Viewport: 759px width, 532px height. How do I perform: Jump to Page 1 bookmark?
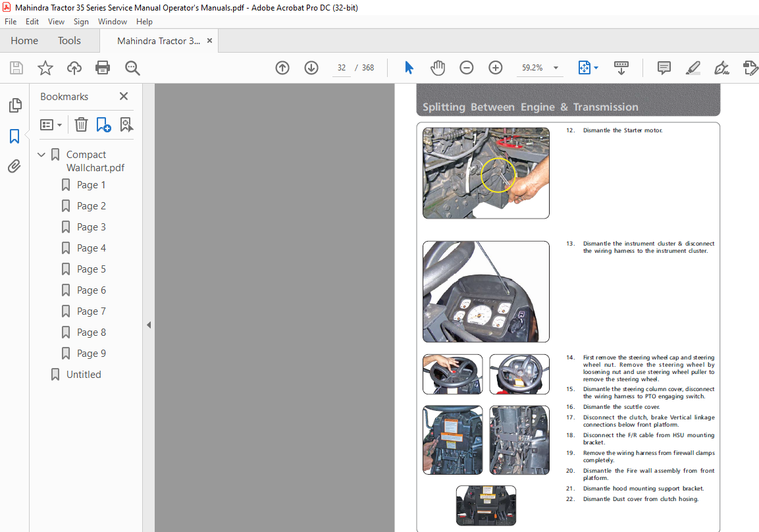tap(91, 185)
